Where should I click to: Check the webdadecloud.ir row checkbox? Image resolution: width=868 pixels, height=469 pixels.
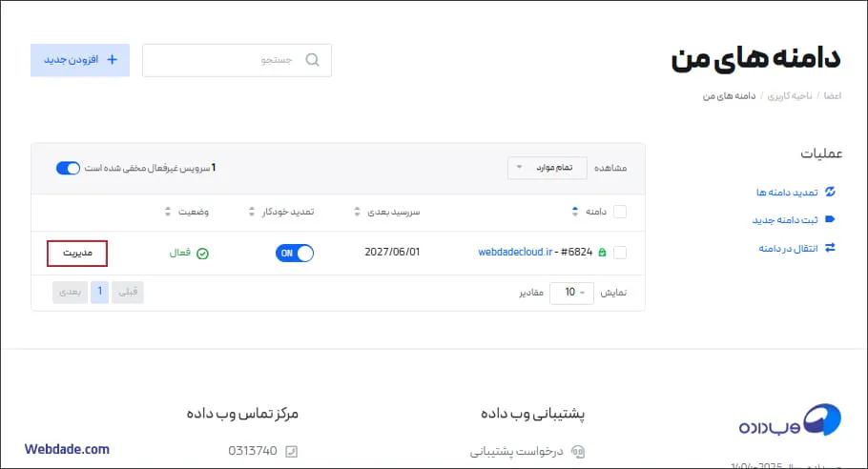point(620,253)
